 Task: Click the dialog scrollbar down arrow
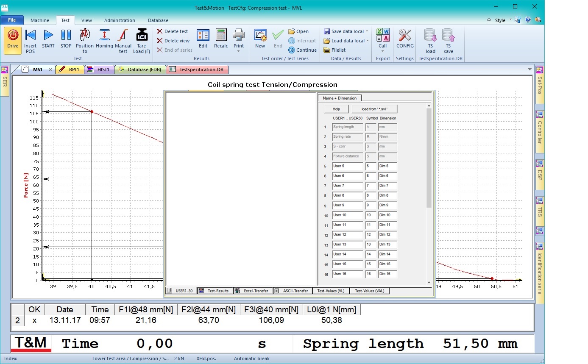coord(429,282)
